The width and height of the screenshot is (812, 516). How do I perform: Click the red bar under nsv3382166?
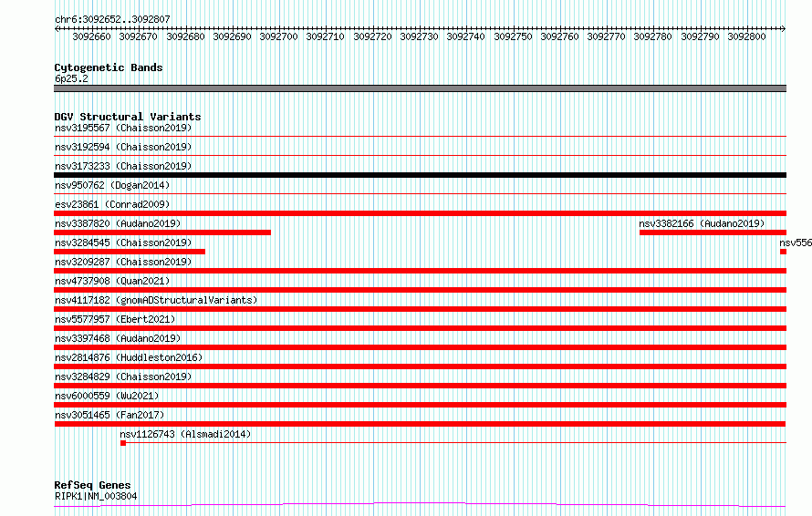point(713,232)
